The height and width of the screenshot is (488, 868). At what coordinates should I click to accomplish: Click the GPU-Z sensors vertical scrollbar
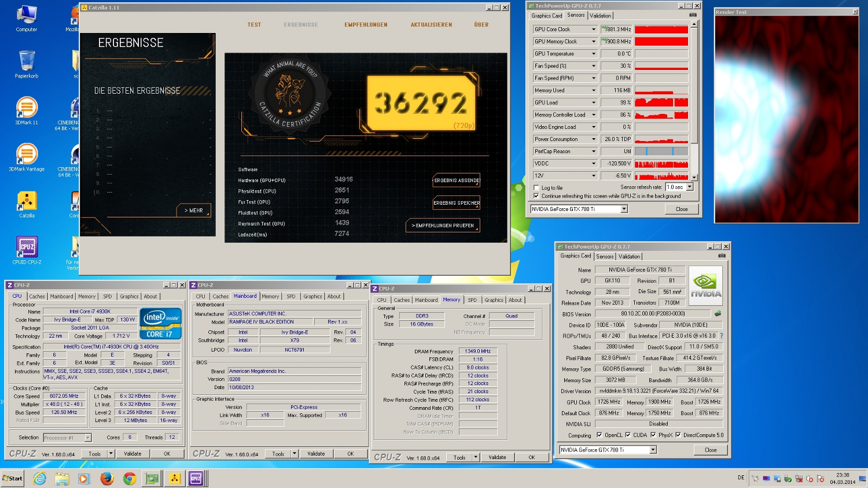click(694, 101)
